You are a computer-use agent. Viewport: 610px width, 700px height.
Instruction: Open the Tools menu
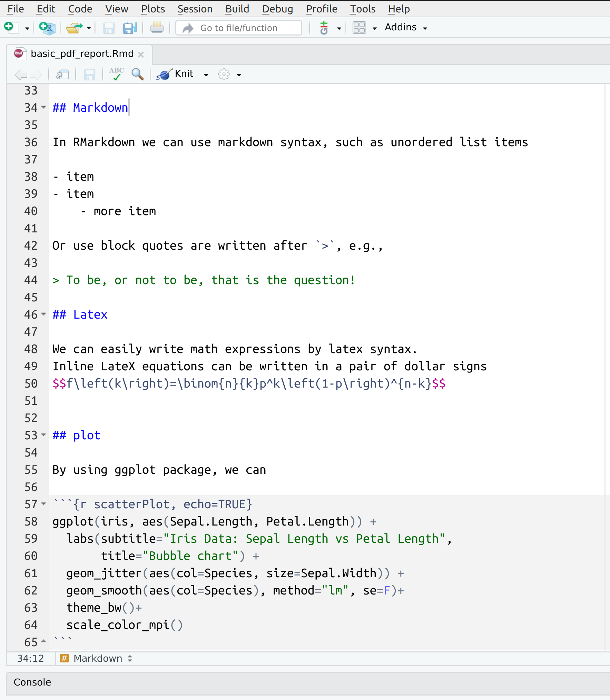pyautogui.click(x=363, y=9)
